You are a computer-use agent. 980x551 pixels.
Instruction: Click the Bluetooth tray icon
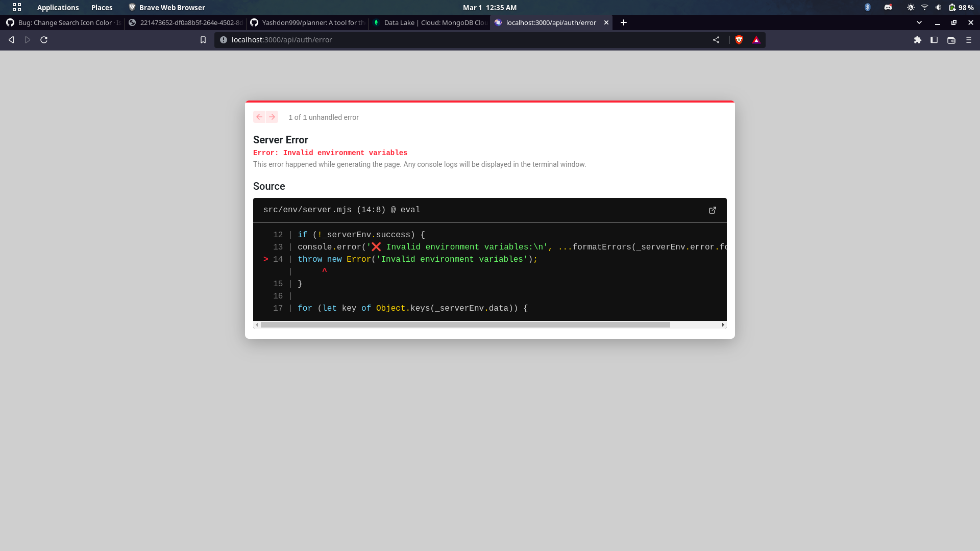(x=868, y=7)
